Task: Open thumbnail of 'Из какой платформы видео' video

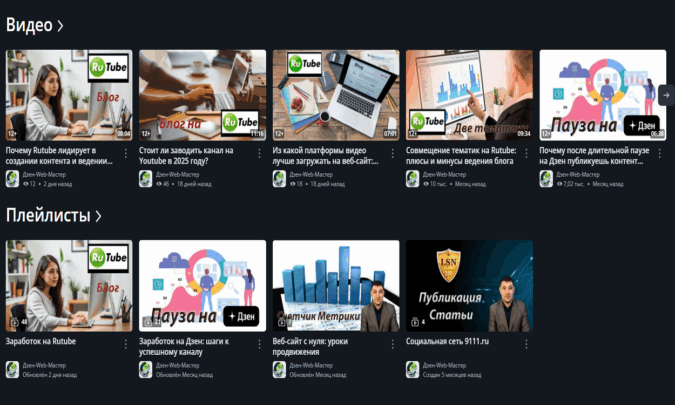Action: click(x=336, y=95)
